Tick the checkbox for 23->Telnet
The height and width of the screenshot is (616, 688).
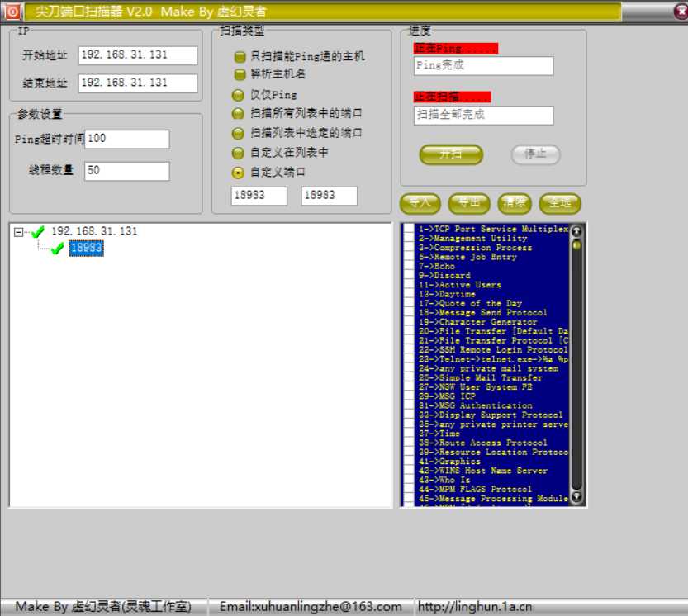coord(409,359)
